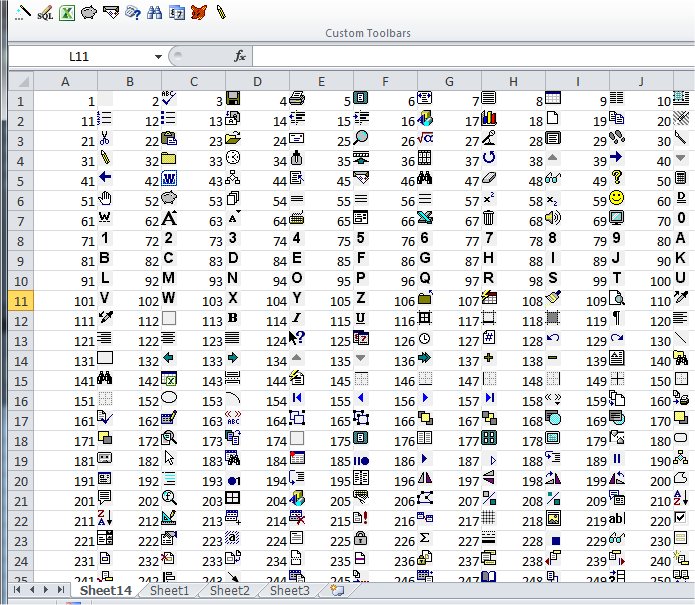Screen dimensions: 695x605
Task: Click the paintbrush icon beside 108
Action: pos(553,298)
